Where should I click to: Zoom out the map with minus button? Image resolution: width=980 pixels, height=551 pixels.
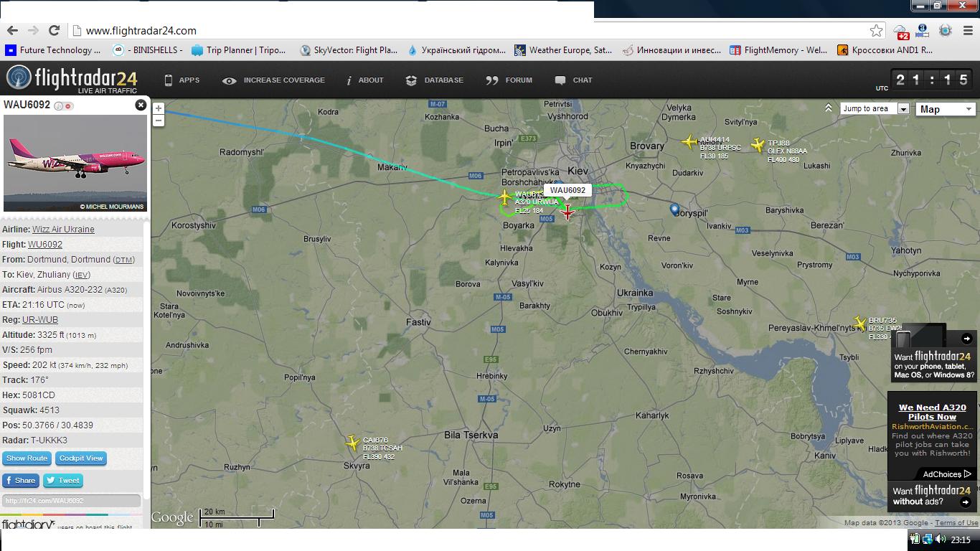coord(159,120)
